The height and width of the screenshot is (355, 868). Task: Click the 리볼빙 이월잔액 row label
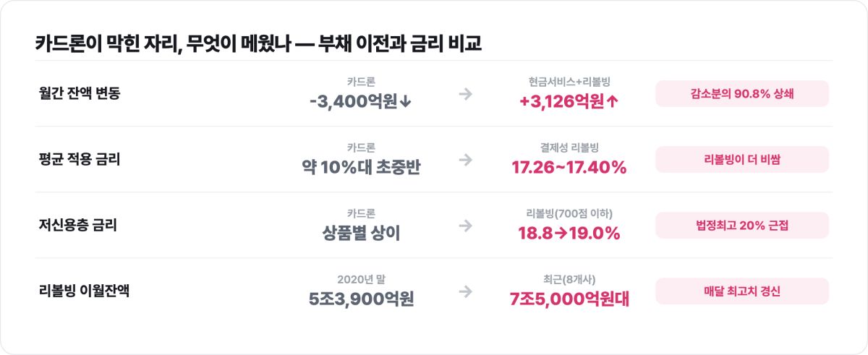(x=85, y=291)
